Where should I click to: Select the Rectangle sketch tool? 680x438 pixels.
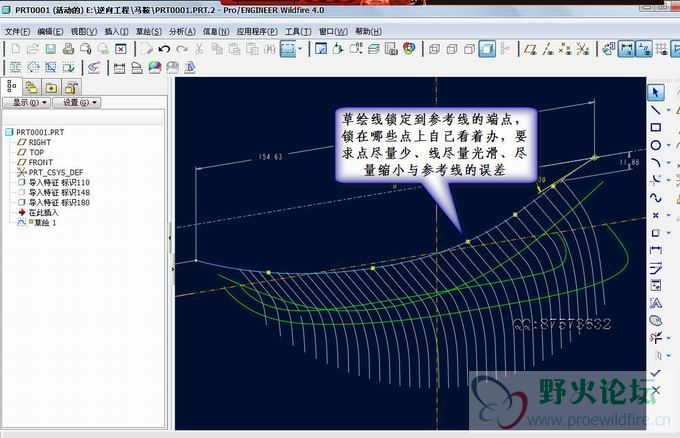tap(655, 127)
